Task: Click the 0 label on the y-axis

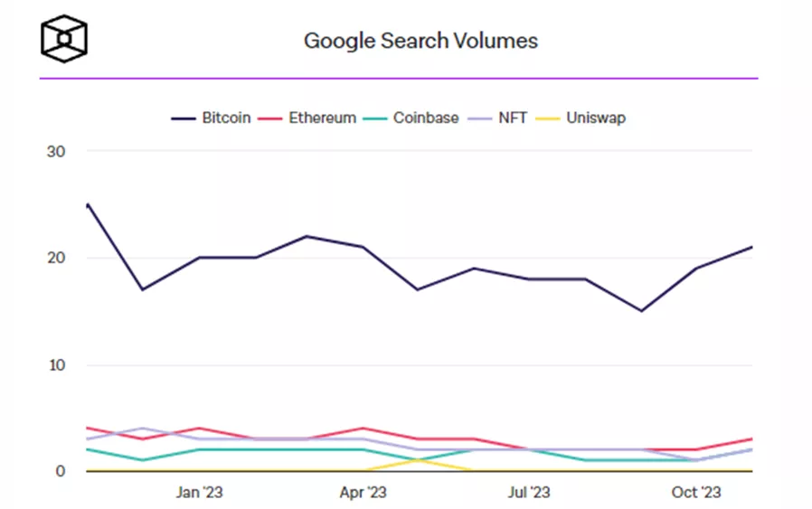Action: [x=60, y=471]
